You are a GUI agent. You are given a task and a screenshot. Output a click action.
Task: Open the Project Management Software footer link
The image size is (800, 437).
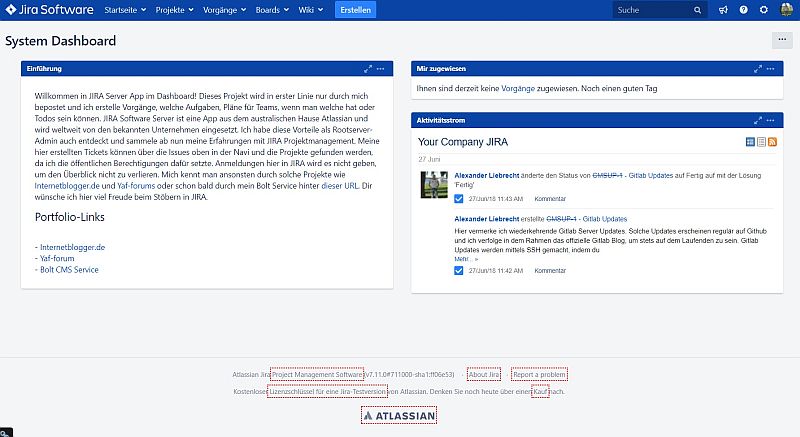[317, 374]
